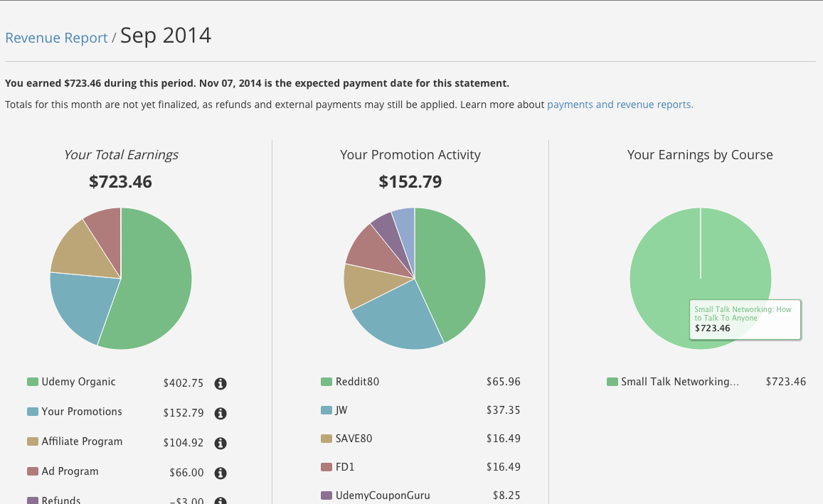
Task: Click the info icon beside Affiliate Program
Action: click(x=221, y=444)
